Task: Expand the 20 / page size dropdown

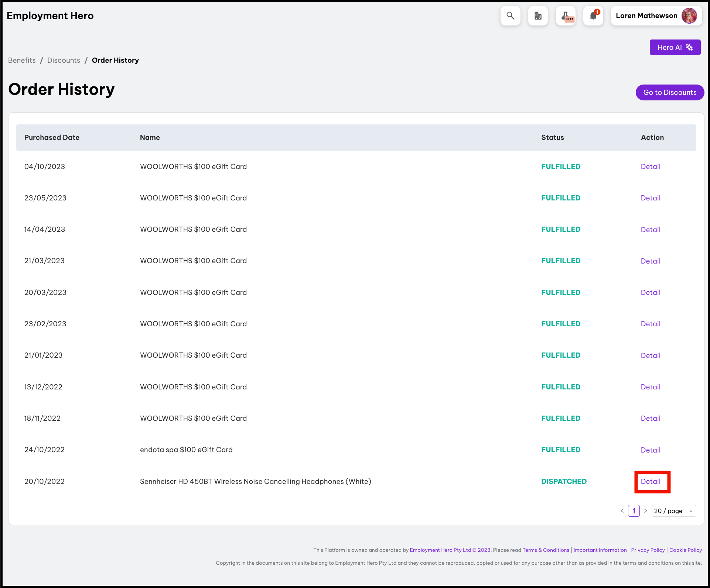Action: tap(674, 511)
